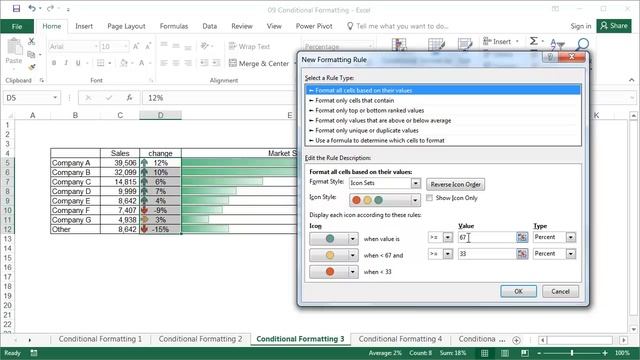640x360 pixels.
Task: Toggle Bold formatting
Action: [54, 63]
